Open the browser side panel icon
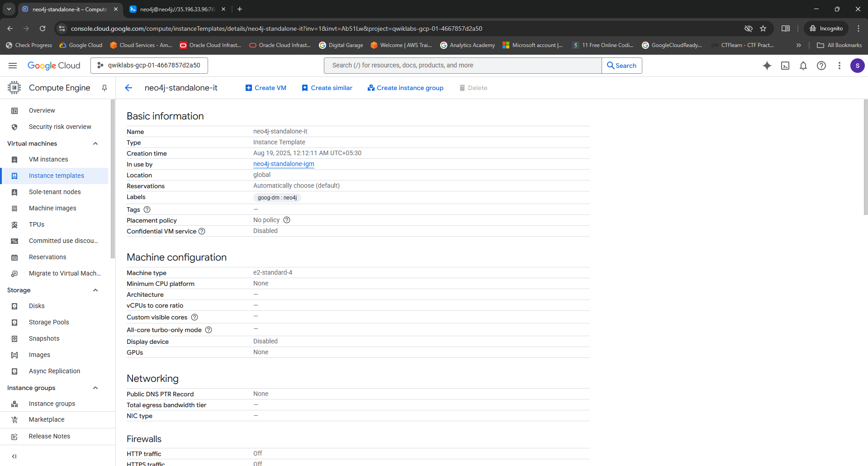The width and height of the screenshot is (868, 466). tap(786, 29)
